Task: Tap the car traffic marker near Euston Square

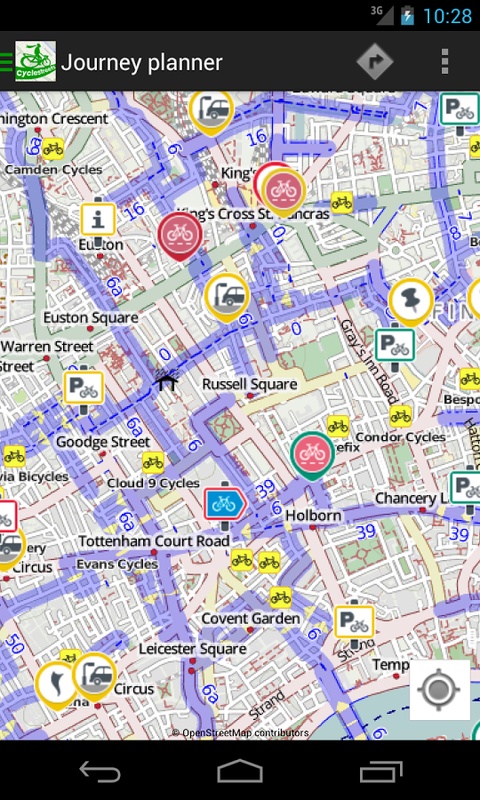Action: pyautogui.click(x=227, y=297)
